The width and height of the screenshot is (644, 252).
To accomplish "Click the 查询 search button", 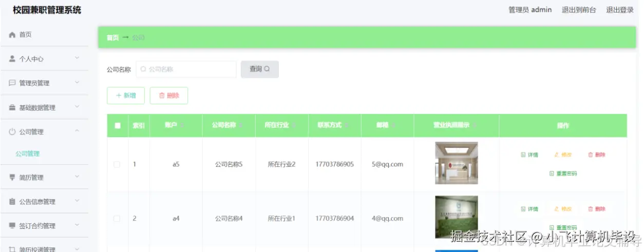I will coord(259,69).
